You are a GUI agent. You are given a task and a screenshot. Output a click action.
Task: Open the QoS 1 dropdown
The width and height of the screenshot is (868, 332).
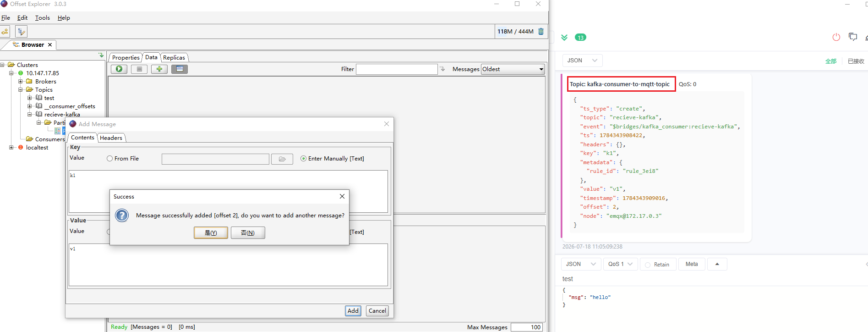(x=620, y=264)
